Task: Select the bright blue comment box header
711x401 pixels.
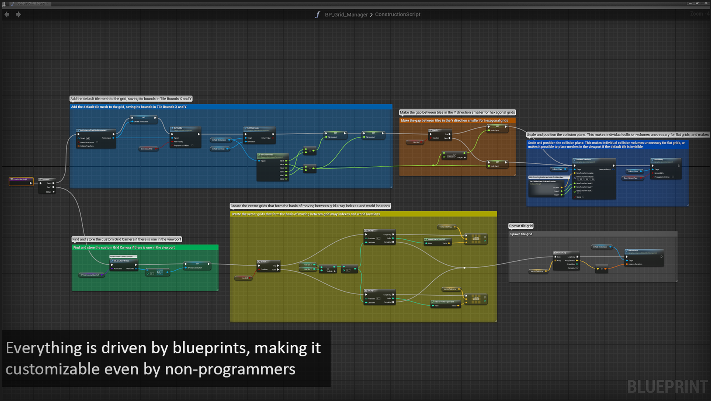Action: click(x=231, y=107)
